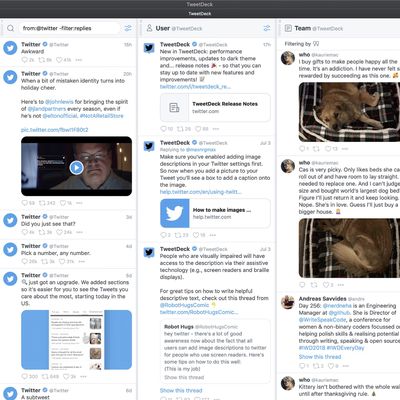Viewport: 400px width, 400px height.
Task: Open the #NotARetailStore hashtag
Action: click(x=101, y=116)
